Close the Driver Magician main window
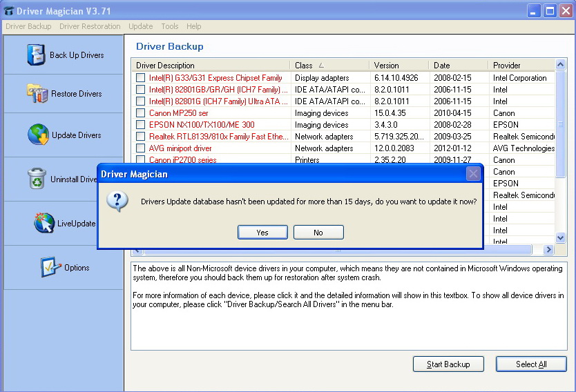 (x=566, y=11)
